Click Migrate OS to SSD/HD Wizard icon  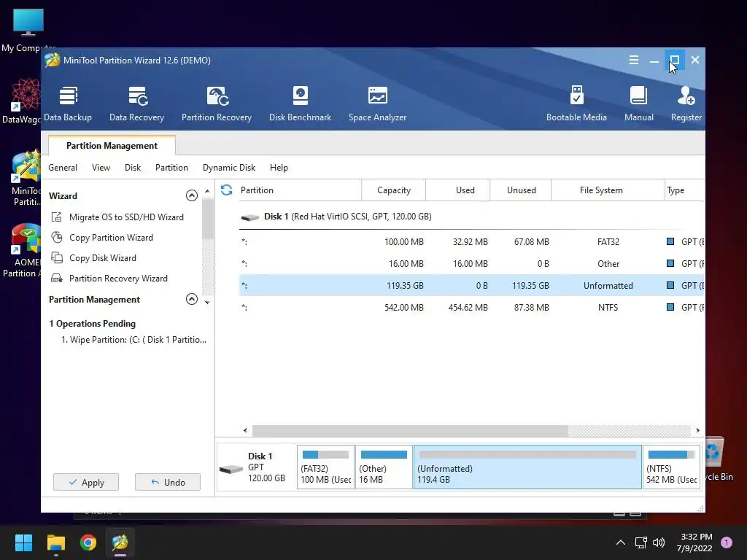[x=57, y=217]
